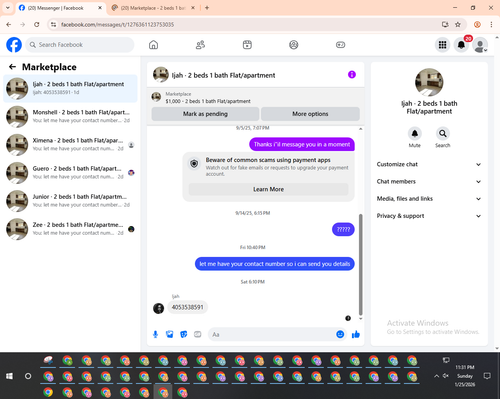
Task: Open the Junior conversation
Action: pyautogui.click(x=70, y=201)
